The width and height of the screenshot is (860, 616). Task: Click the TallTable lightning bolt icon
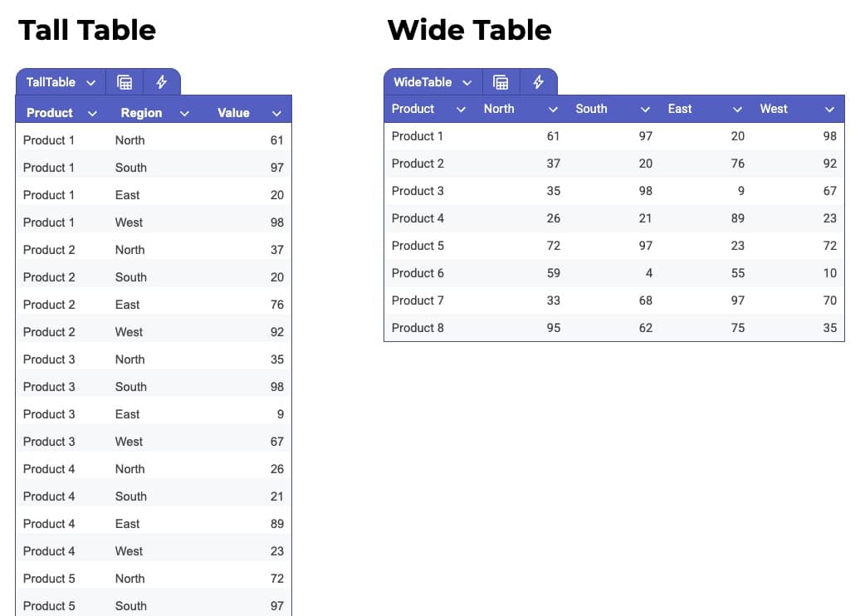pyautogui.click(x=161, y=82)
